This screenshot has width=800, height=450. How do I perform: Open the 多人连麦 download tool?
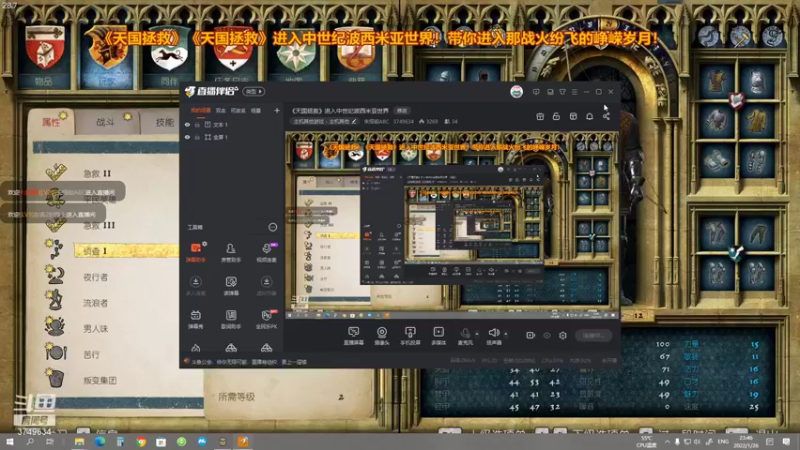[x=195, y=286]
